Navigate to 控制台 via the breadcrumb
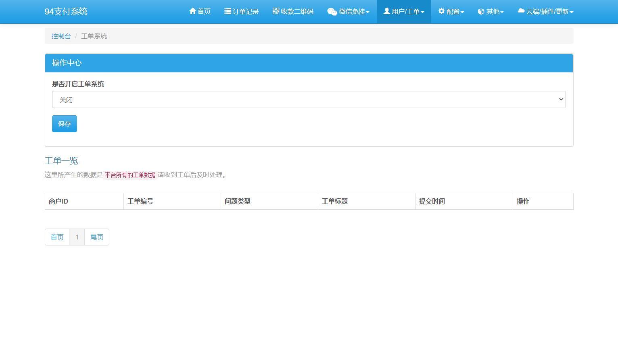Screen dimensions: 618x364 click(61, 36)
